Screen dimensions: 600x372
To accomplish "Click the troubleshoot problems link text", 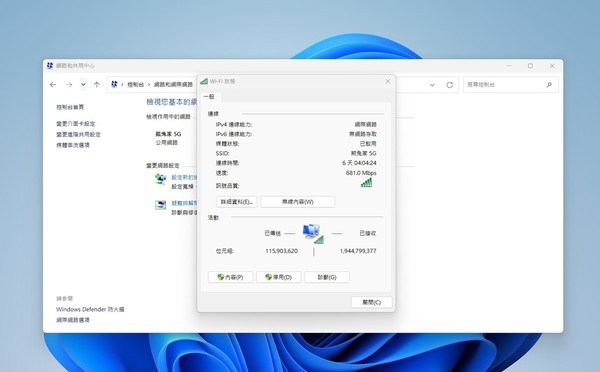I will [184, 203].
